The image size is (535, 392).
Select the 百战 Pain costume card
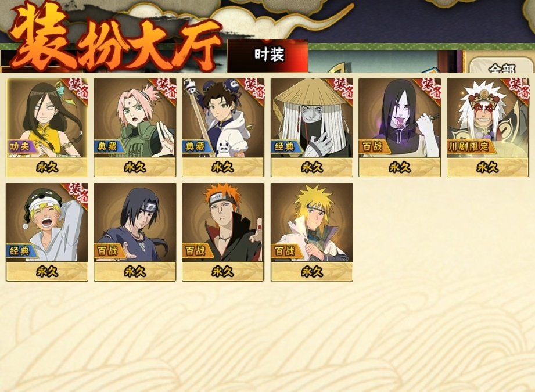(x=223, y=232)
